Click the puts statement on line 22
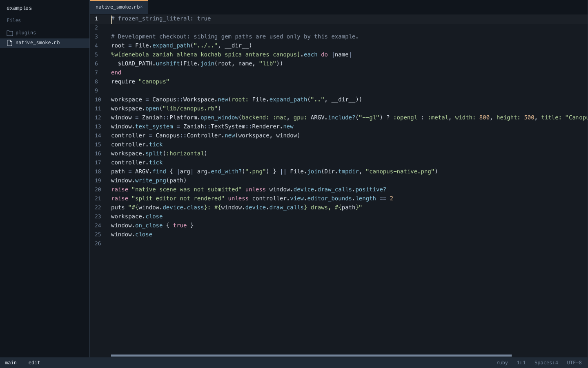 (x=236, y=208)
